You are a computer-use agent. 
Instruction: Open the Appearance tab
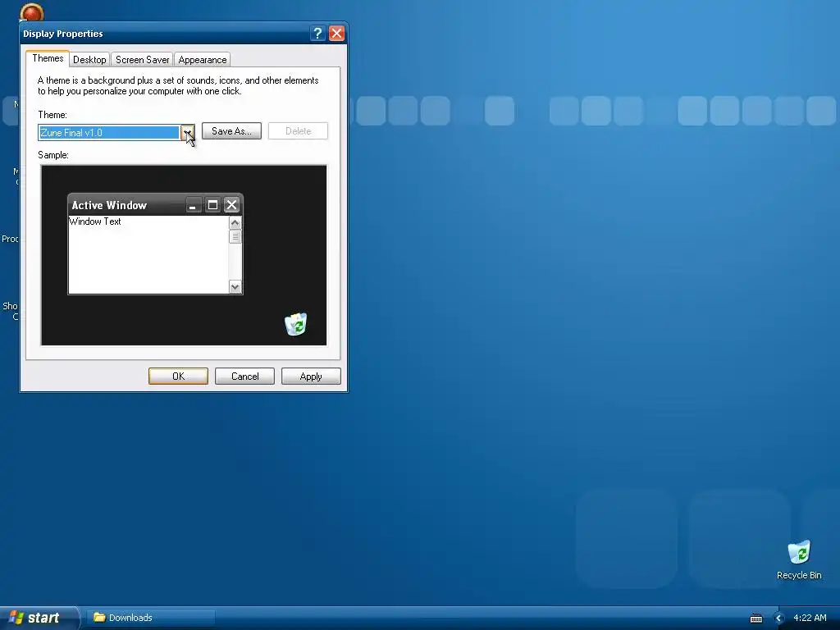203,59
